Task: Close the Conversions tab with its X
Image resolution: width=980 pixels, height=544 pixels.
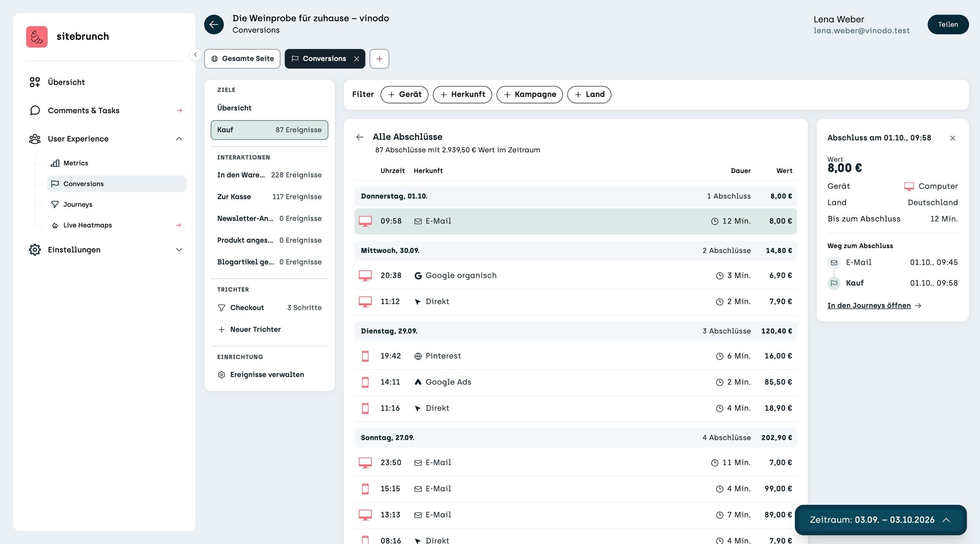Action: [357, 58]
